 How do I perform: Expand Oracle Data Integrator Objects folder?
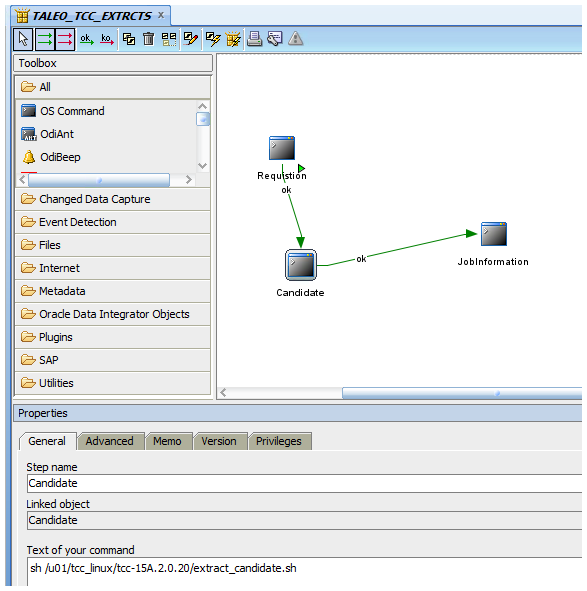[112, 314]
